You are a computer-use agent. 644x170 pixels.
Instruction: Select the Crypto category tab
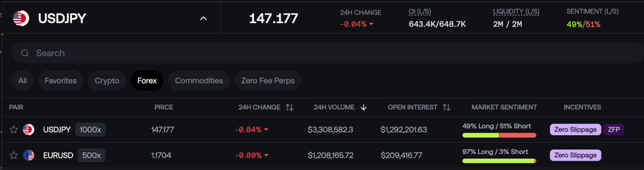tap(107, 81)
